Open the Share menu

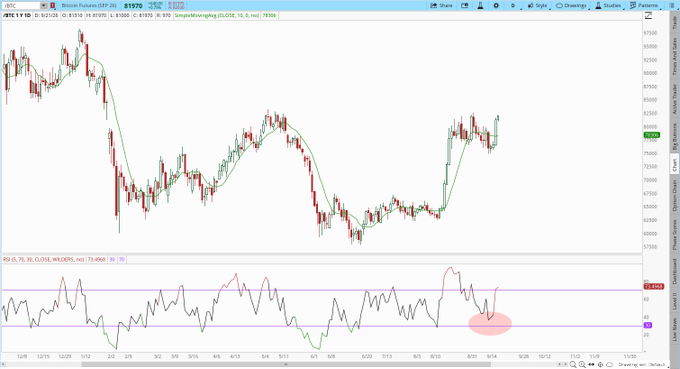click(x=441, y=6)
